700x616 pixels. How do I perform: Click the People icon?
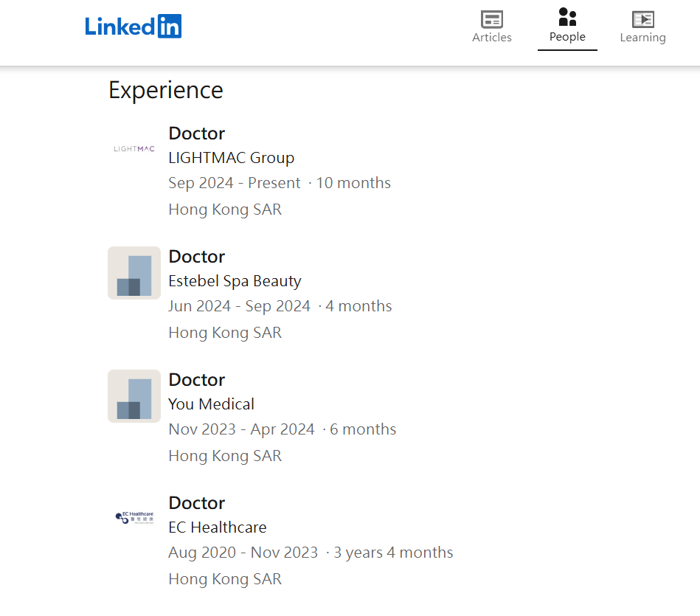pos(567,18)
